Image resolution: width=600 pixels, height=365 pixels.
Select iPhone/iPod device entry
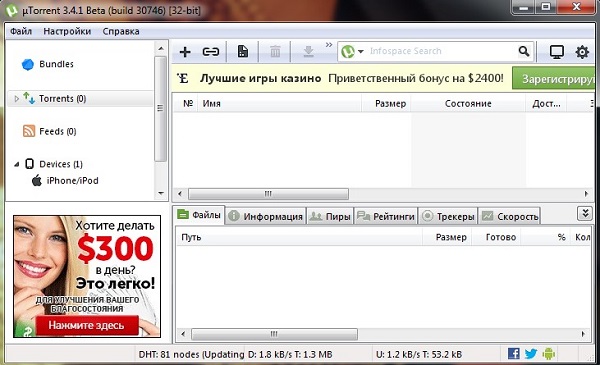tap(72, 181)
